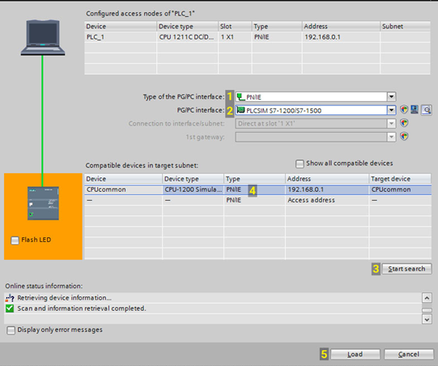This screenshot has height=366, width=438.
Task: Open Connection to interface/subnet dropdown arrow
Action: [391, 123]
